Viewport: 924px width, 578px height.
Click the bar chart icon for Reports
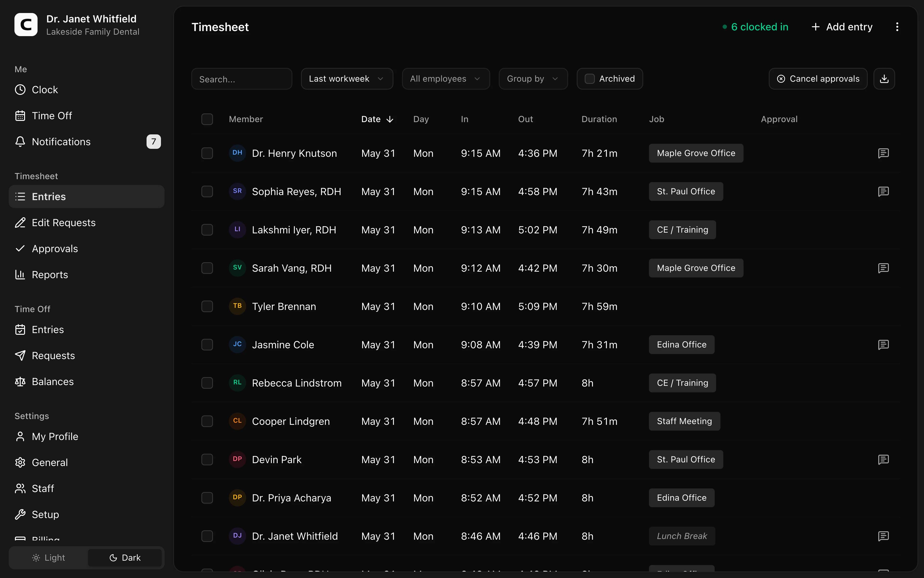click(x=20, y=275)
